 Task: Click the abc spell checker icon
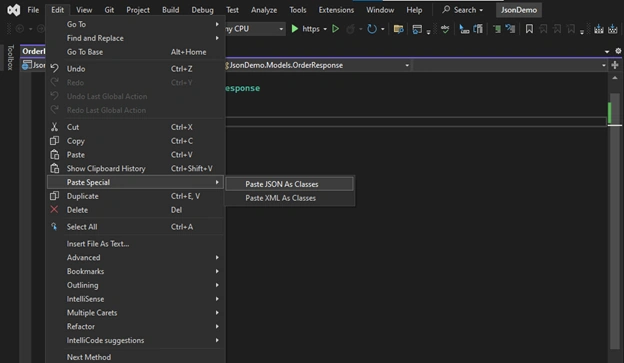click(445, 29)
